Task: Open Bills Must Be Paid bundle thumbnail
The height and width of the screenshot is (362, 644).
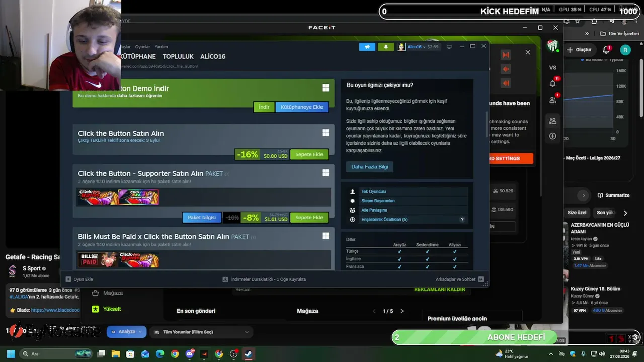Action: 118,260
